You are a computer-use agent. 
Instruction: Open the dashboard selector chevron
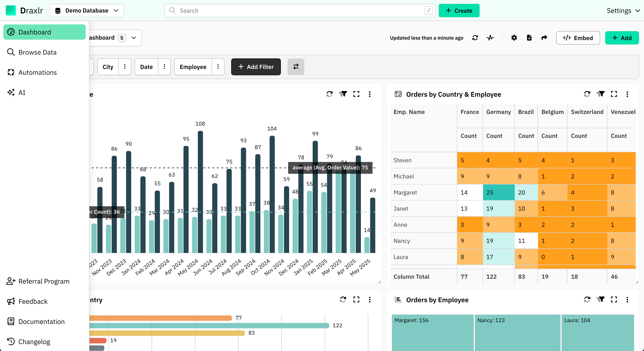point(134,38)
